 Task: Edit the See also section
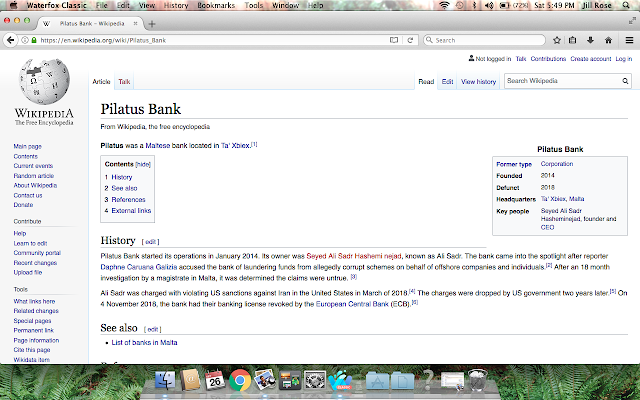pos(153,329)
